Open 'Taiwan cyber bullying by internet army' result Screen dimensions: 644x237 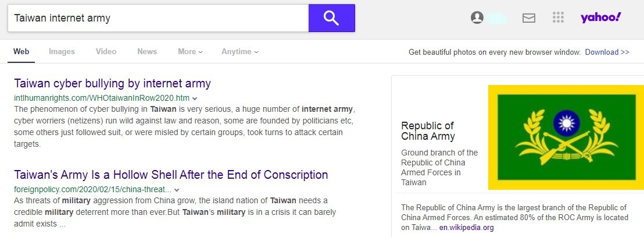click(112, 83)
